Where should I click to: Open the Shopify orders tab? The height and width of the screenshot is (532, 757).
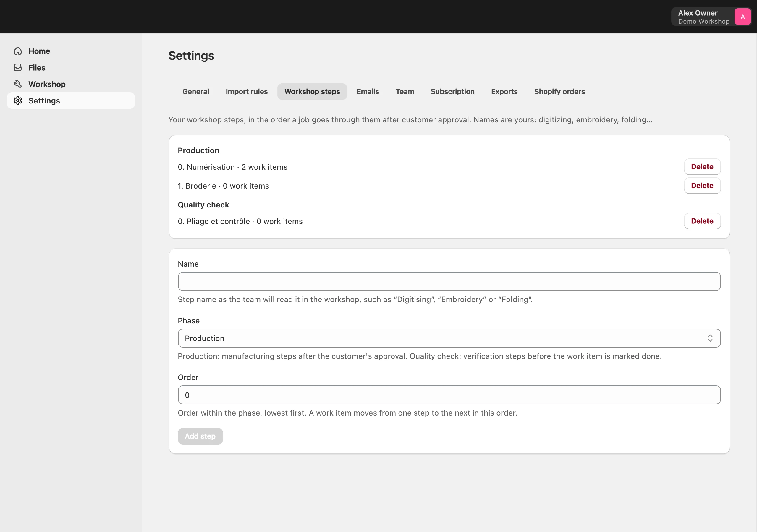coord(559,91)
